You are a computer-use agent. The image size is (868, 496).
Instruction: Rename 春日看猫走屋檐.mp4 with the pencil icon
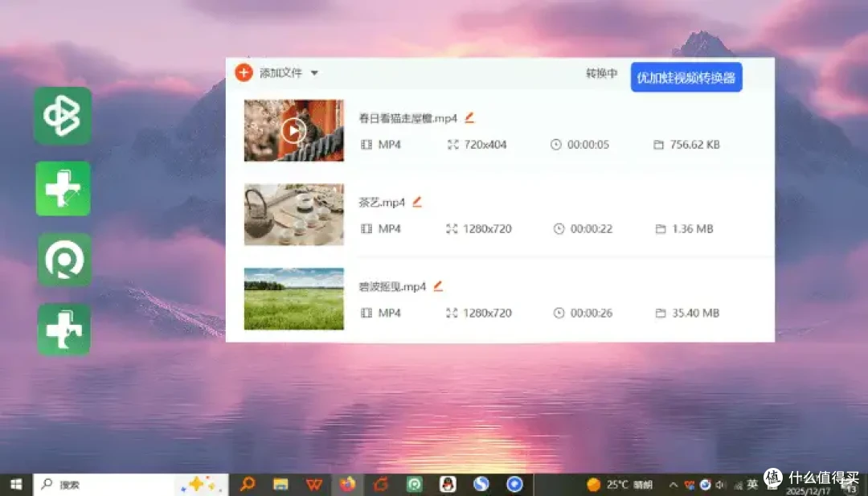pos(469,117)
